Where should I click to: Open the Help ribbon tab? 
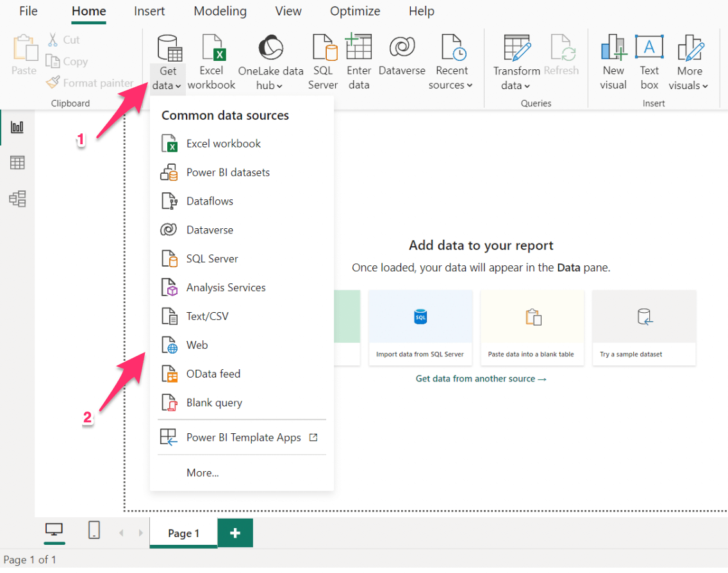(422, 11)
